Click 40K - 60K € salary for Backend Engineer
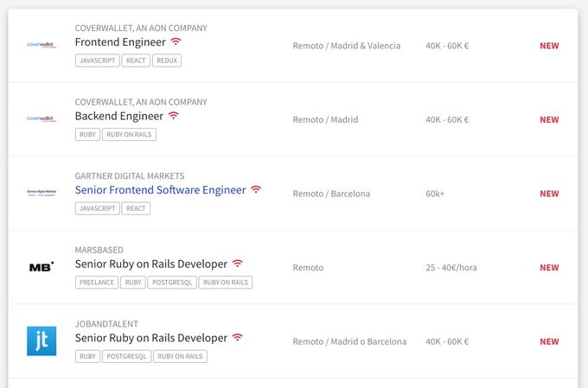Viewport: 588px width, 388px height. pos(447,119)
